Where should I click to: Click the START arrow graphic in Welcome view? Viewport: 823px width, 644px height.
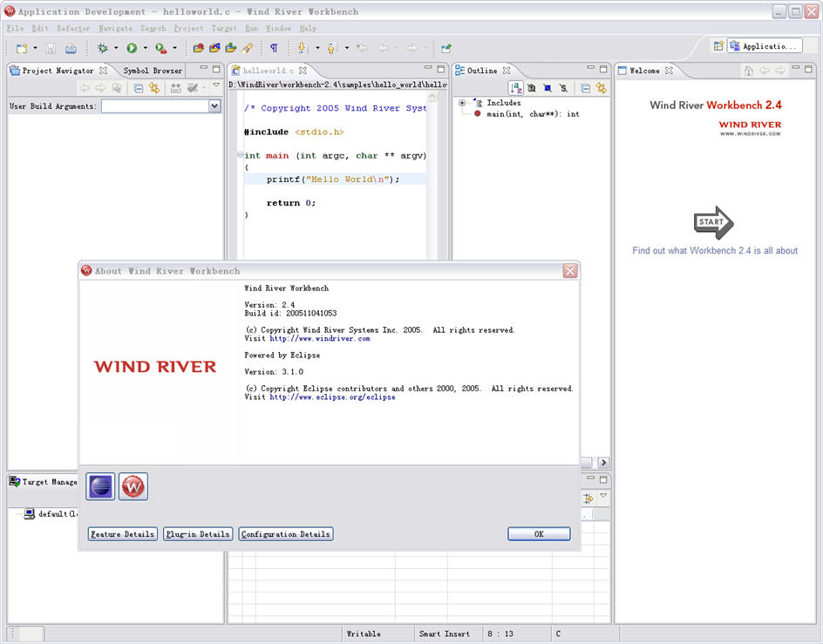click(x=714, y=222)
